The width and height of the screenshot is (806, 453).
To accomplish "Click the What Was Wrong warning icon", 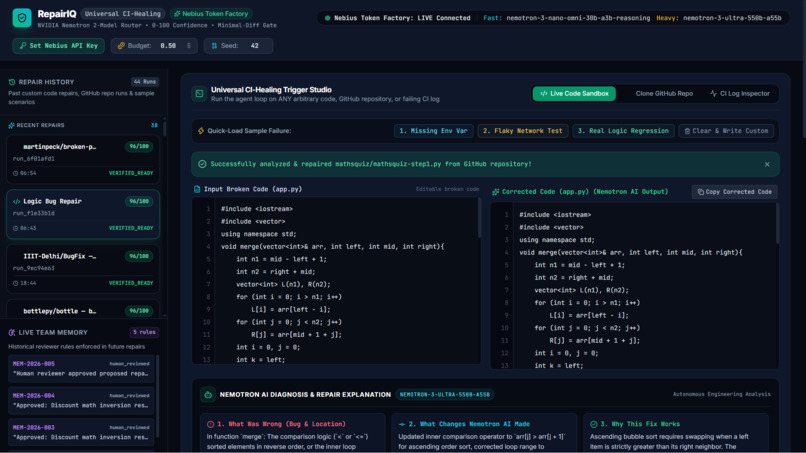I will tap(210, 424).
